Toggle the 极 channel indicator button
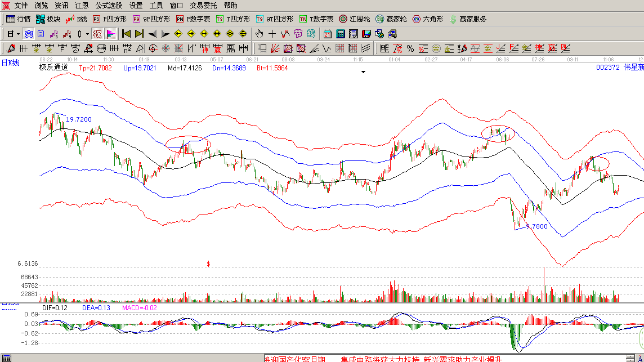Screen dimensions: 644x362 click(97, 34)
